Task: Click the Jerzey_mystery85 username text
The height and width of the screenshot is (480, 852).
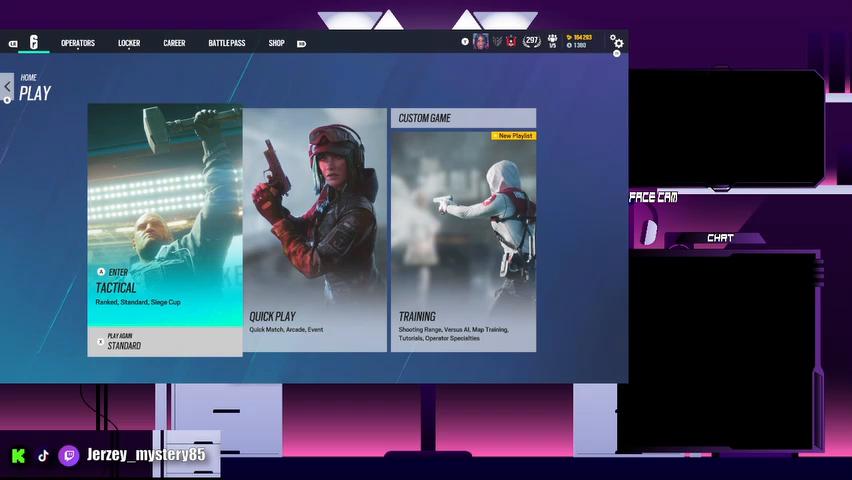Action: 146,454
